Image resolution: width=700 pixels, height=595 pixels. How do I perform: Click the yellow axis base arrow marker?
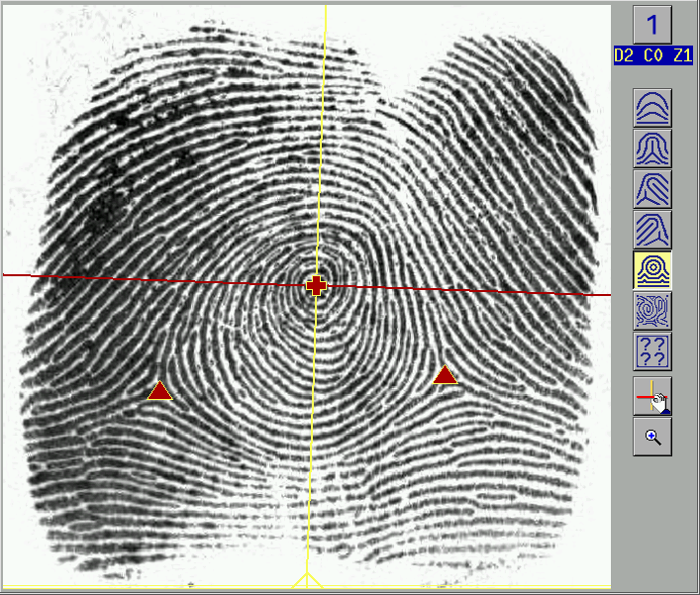pos(307,579)
